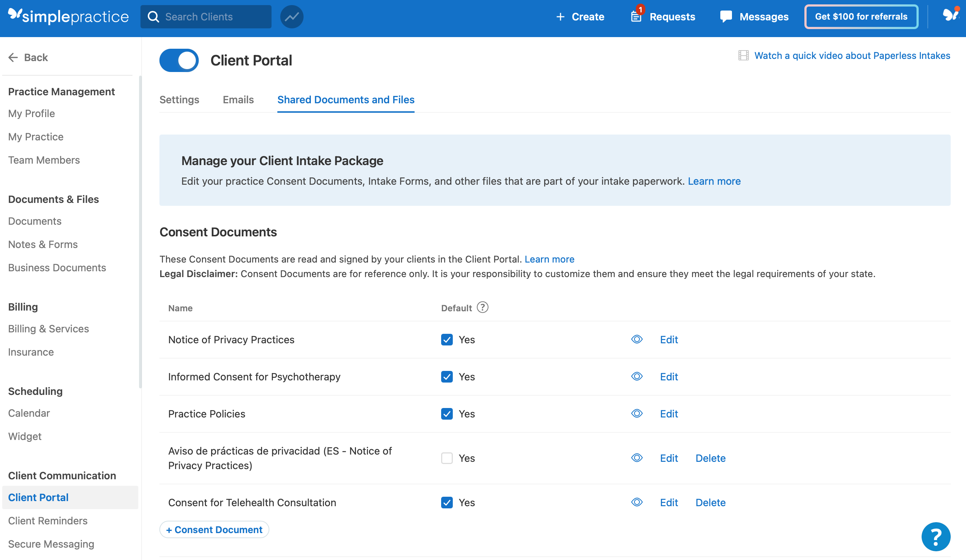Open Learn more about Consent Documents
This screenshot has height=560, width=966.
pos(549,259)
